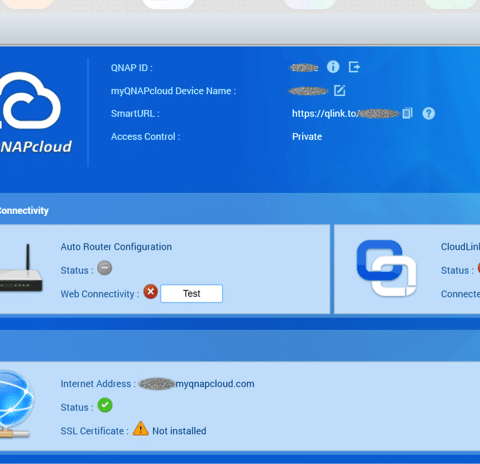480x464 pixels.
Task: Click the Internet Address green status checkmark
Action: pyautogui.click(x=105, y=405)
